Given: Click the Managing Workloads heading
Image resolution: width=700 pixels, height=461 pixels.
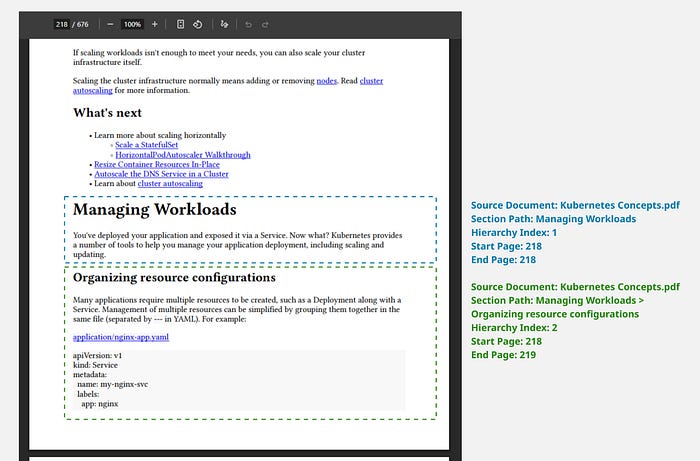Looking at the screenshot, I should [x=154, y=209].
